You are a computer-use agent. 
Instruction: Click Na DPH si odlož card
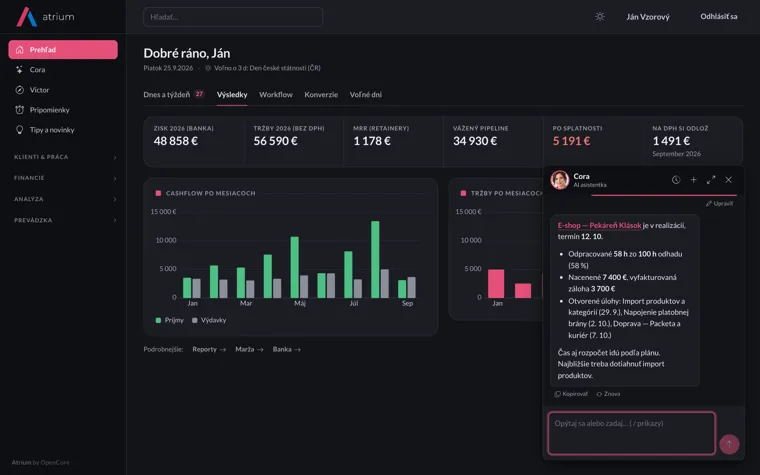[693, 141]
